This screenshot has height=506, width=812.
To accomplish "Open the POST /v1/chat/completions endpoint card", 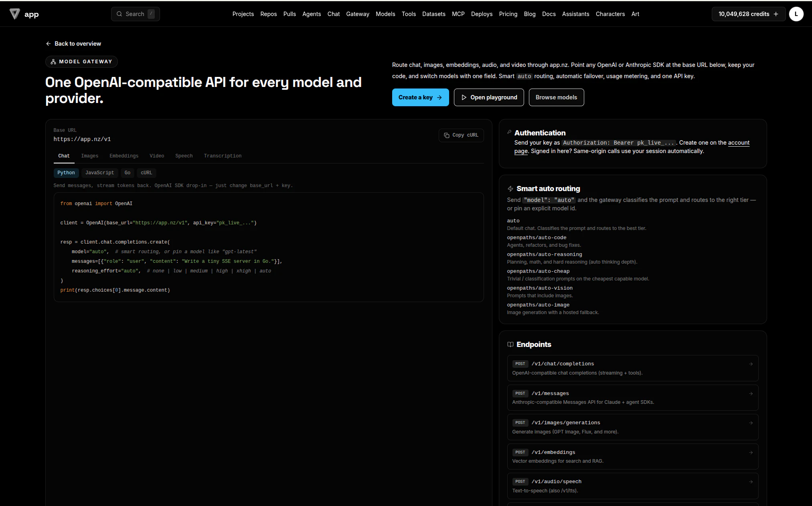I will click(632, 368).
